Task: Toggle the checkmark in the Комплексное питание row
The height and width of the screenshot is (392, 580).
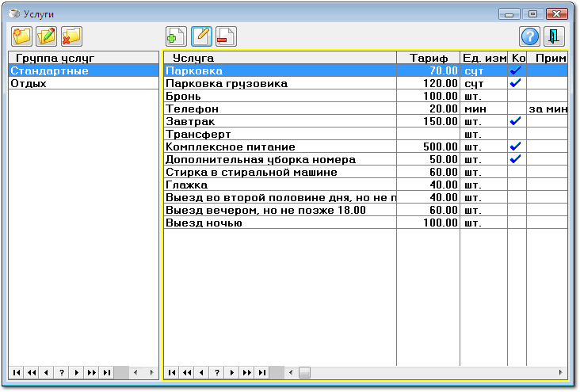Action: (x=516, y=147)
